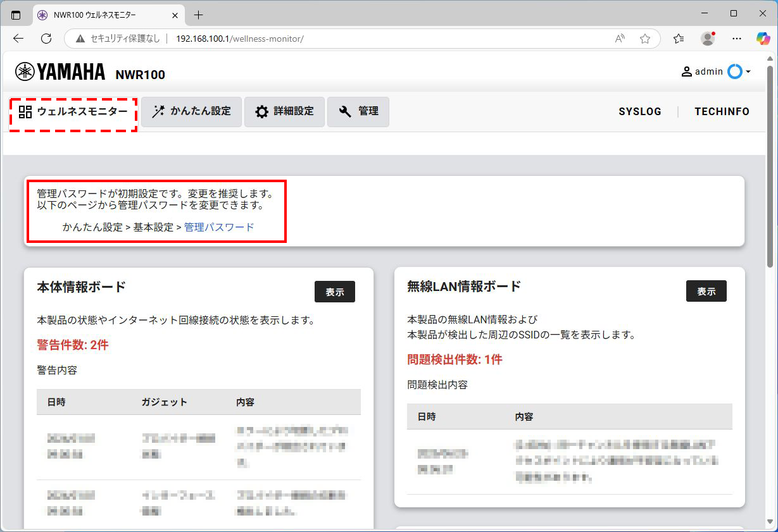Select the SYSLOG menu item
The image size is (778, 532).
pos(640,111)
